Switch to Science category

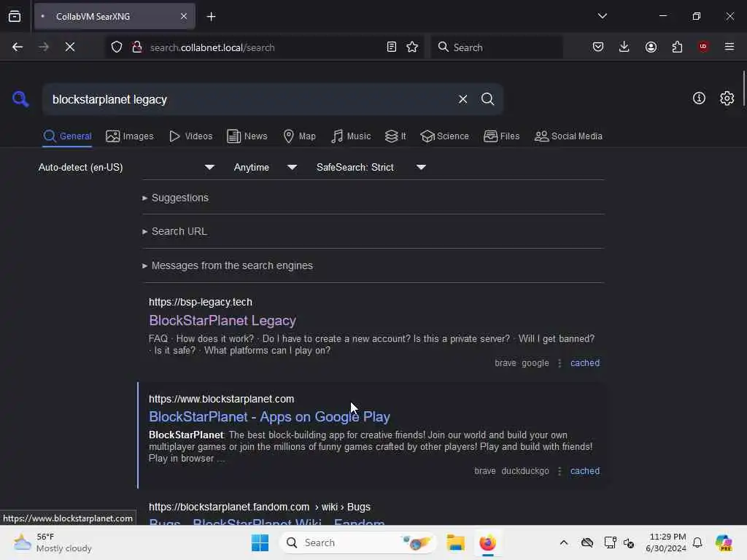tap(444, 136)
